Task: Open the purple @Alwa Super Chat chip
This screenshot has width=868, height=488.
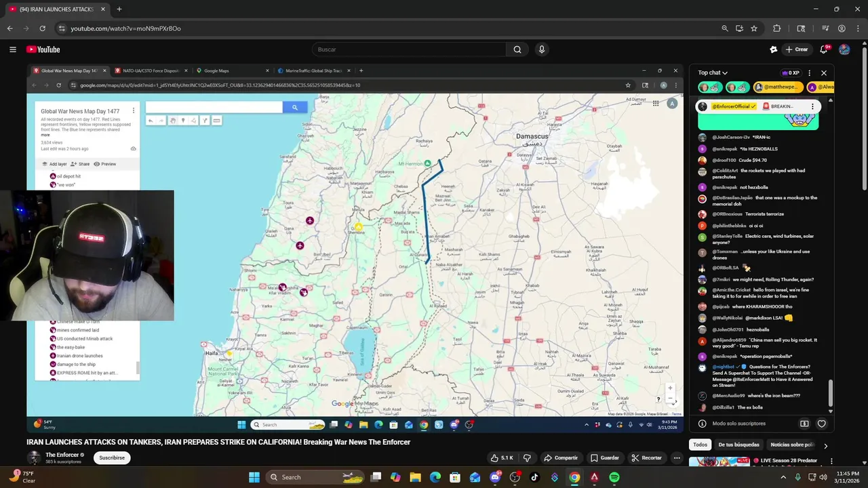Action: pyautogui.click(x=821, y=87)
